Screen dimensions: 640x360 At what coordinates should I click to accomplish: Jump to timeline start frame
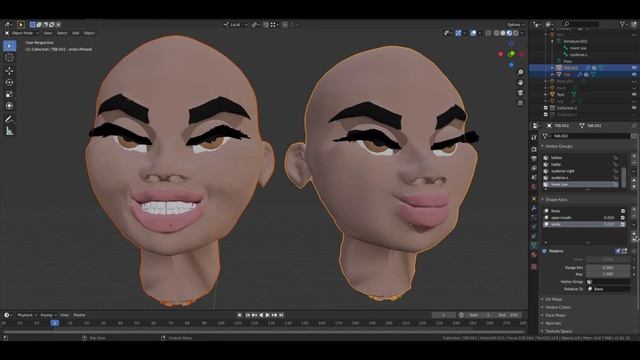[248, 315]
